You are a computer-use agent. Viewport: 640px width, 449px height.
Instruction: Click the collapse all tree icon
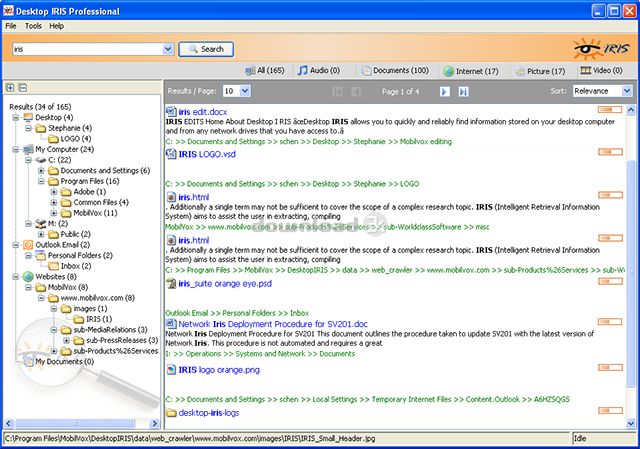(x=23, y=87)
